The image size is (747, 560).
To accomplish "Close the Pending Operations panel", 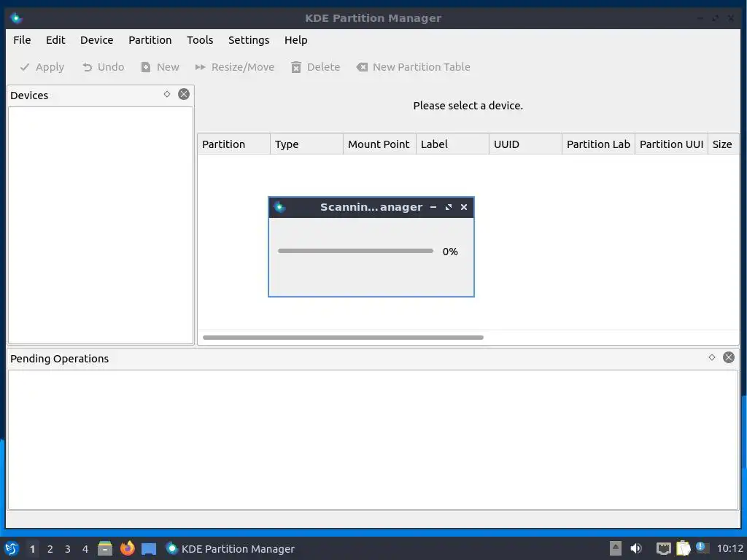I will (x=729, y=357).
